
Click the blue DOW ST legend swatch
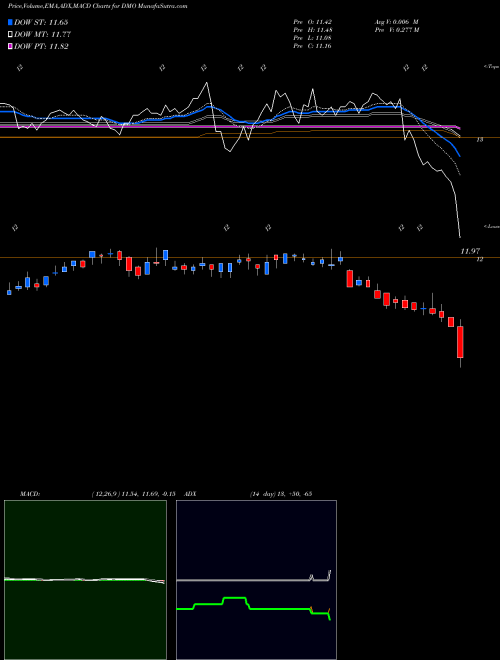click(x=10, y=22)
